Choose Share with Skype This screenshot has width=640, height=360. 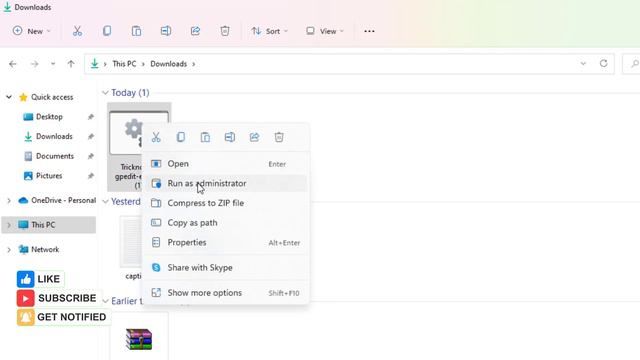(226, 268)
